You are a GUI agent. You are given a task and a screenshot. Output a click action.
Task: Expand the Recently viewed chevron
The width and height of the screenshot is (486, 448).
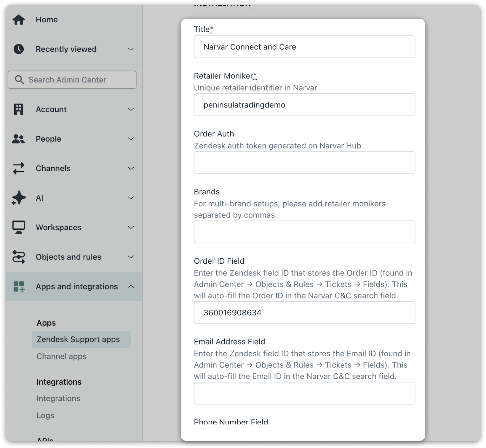(131, 49)
